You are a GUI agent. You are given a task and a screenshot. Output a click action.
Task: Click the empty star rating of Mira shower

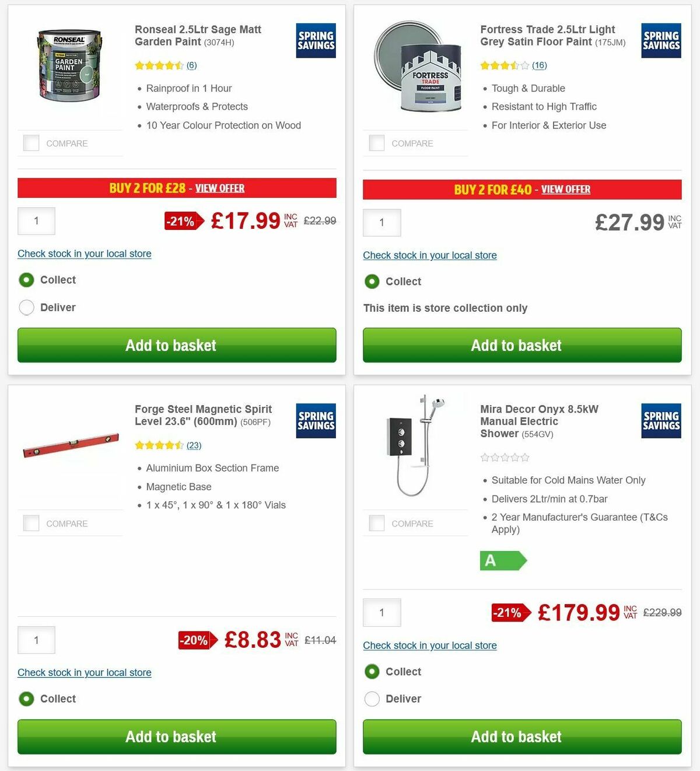pos(505,458)
